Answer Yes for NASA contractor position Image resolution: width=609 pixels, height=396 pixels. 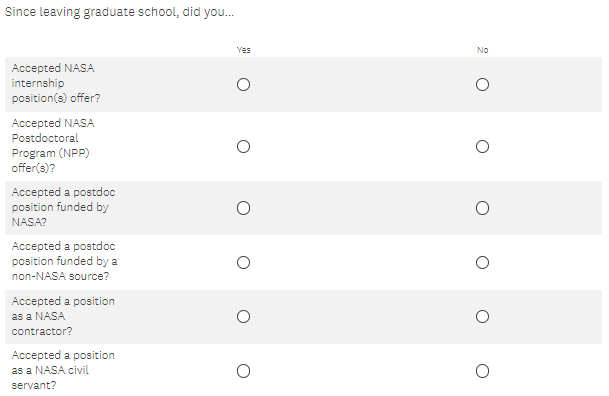(243, 316)
